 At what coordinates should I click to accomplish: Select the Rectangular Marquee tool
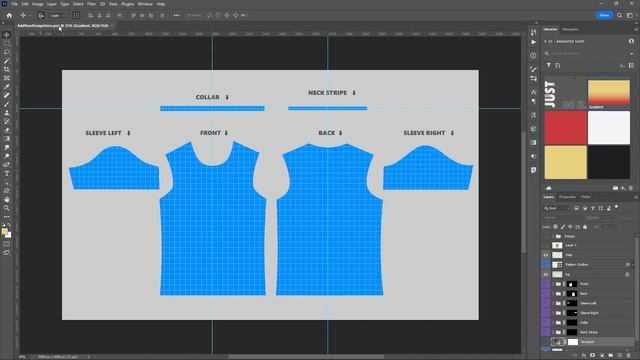[x=7, y=43]
